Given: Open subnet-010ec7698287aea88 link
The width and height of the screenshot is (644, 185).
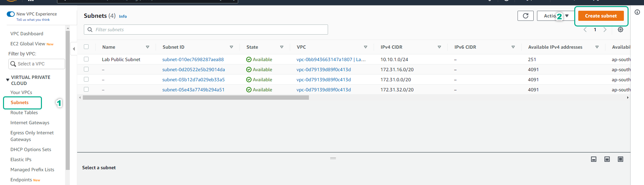Looking at the screenshot, I should click(193, 59).
